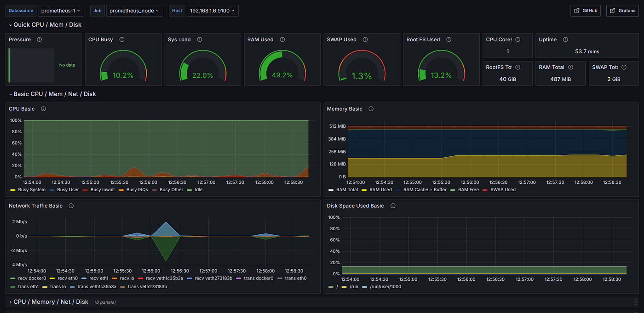Click the Memory Basic panel title
This screenshot has height=313, width=644.
pyautogui.click(x=345, y=109)
